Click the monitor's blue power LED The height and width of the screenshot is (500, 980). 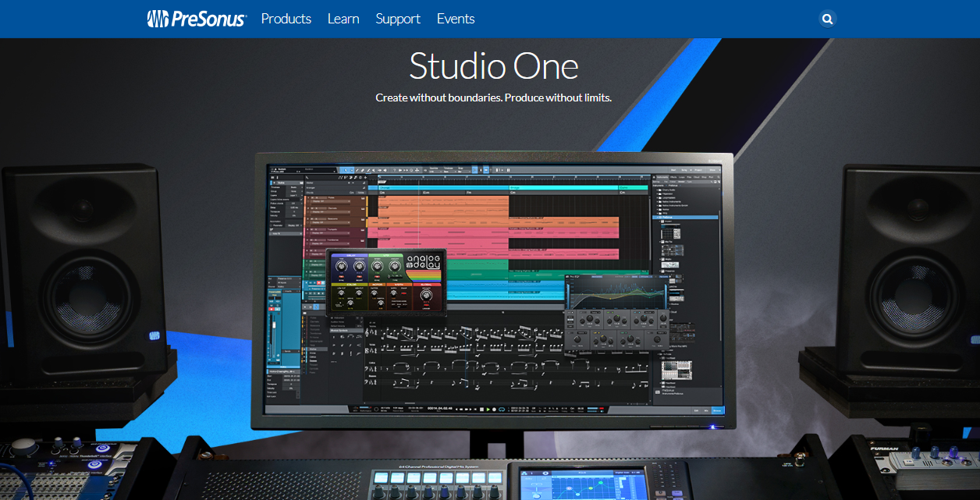tap(712, 427)
